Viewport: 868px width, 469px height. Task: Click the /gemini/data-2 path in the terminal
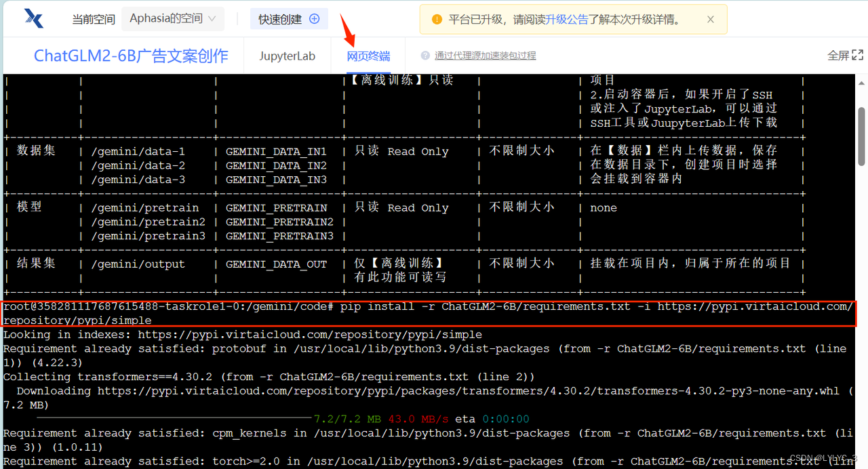(138, 166)
